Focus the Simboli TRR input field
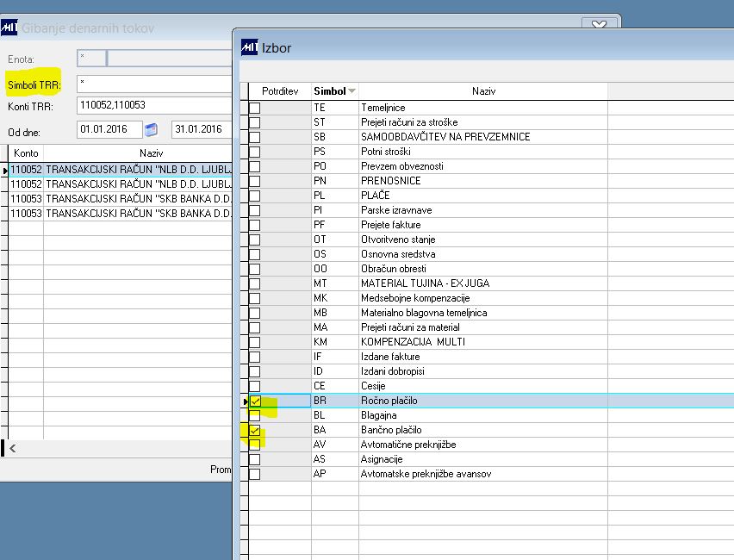 (154, 84)
